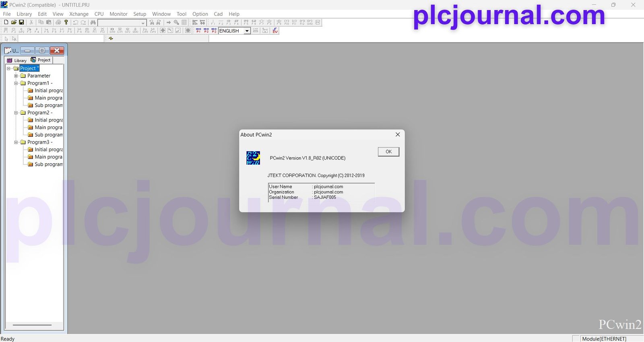Image resolution: width=644 pixels, height=342 pixels.
Task: Close the About PCwin2 dialog
Action: 398,134
